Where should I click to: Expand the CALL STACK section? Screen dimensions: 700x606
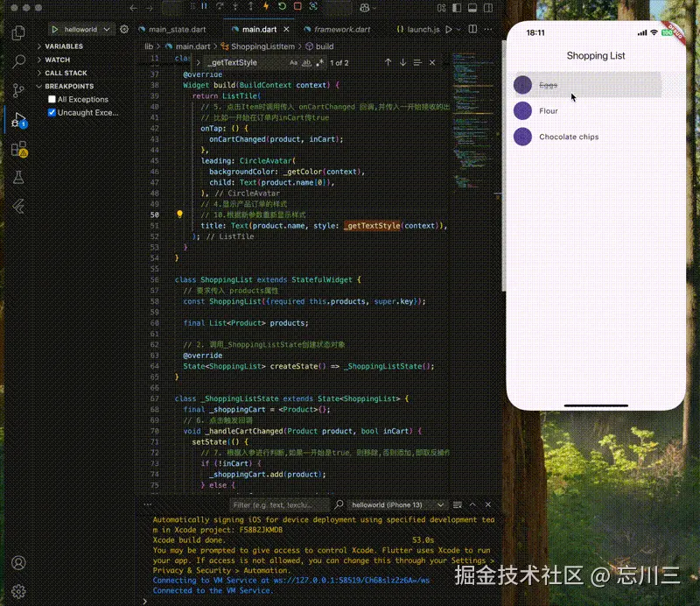(66, 73)
